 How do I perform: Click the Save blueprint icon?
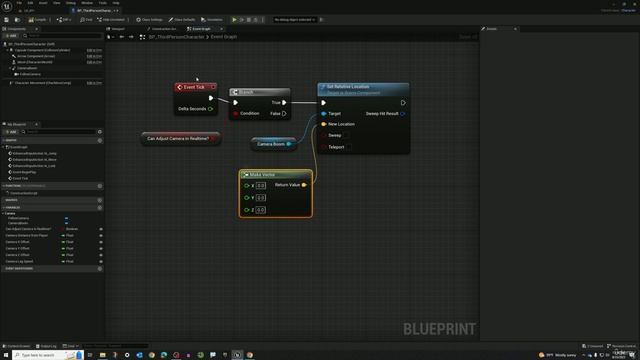point(7,20)
